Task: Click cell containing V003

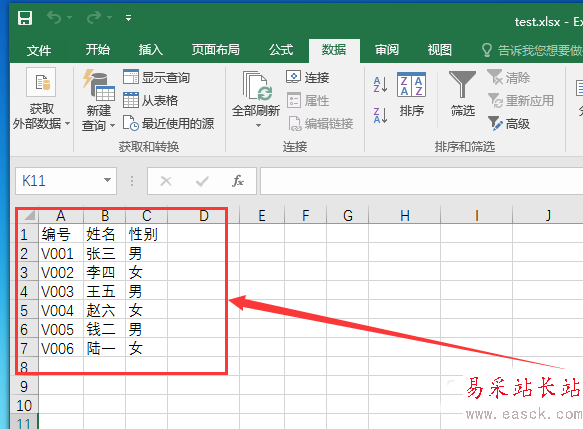Action: tap(61, 291)
